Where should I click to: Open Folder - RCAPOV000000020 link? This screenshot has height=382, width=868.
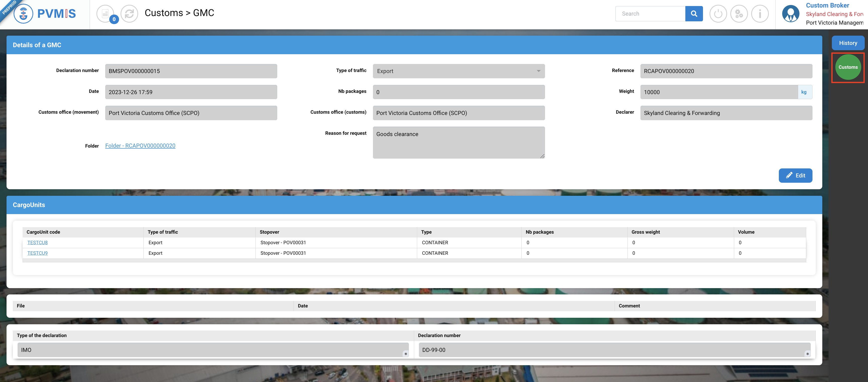click(140, 146)
